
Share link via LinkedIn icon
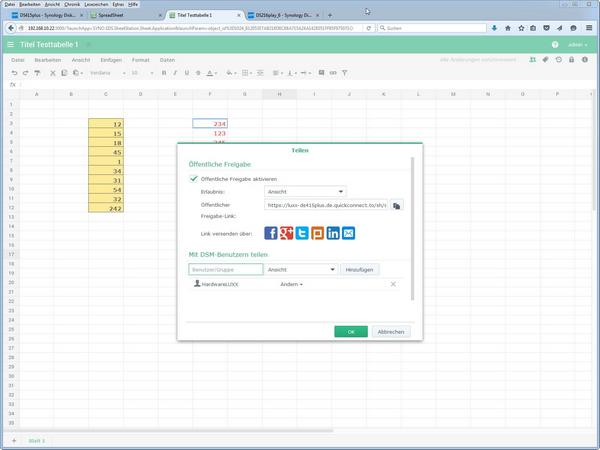pyautogui.click(x=333, y=233)
